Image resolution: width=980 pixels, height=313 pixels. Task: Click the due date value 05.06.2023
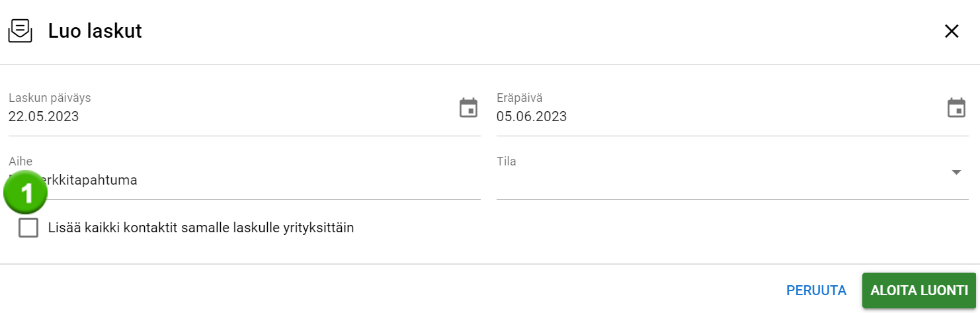532,116
